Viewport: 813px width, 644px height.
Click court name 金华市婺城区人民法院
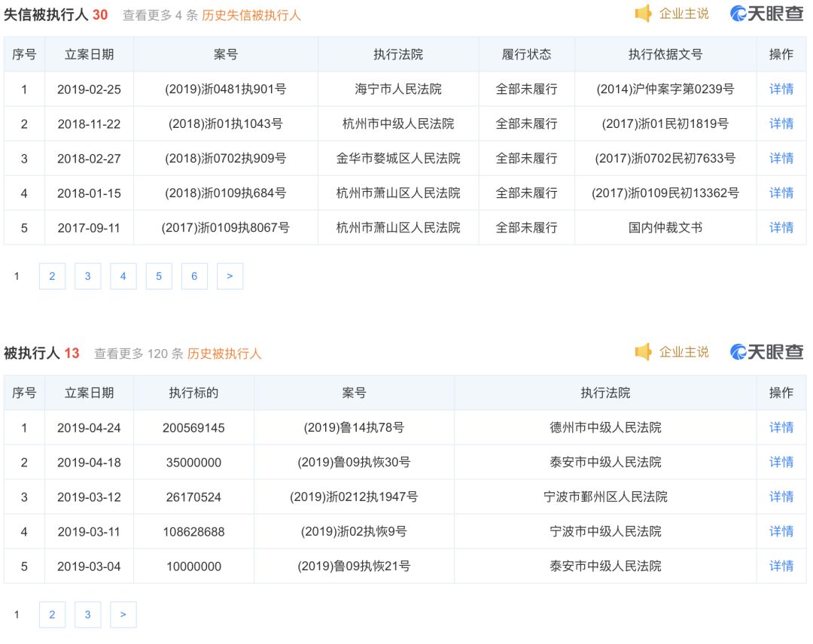coord(398,159)
